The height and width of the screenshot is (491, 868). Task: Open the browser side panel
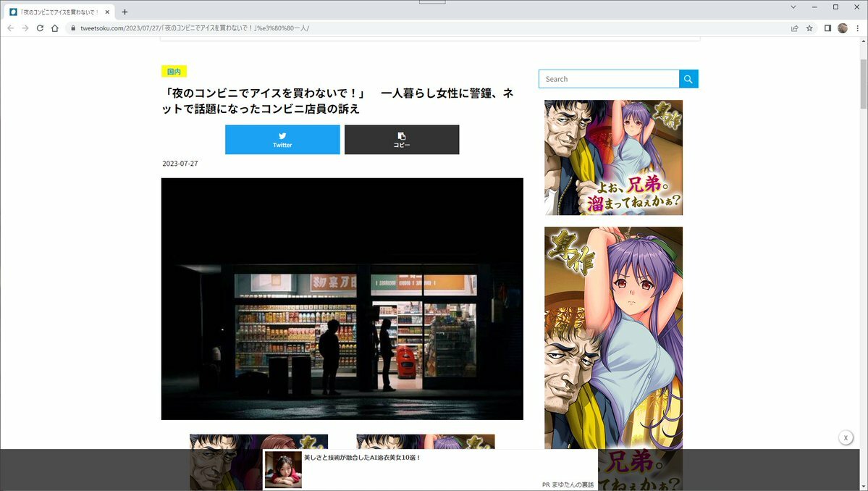pyautogui.click(x=827, y=28)
